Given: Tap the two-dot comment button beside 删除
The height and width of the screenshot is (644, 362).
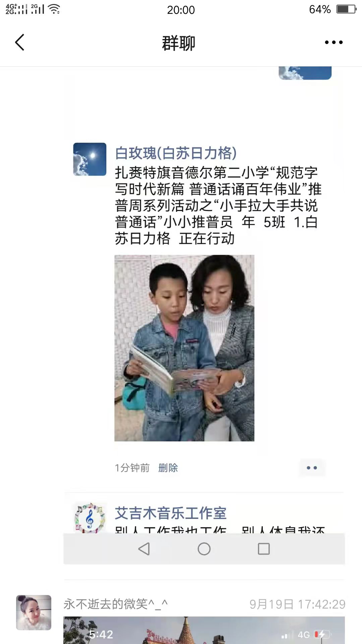Looking at the screenshot, I should tap(312, 468).
